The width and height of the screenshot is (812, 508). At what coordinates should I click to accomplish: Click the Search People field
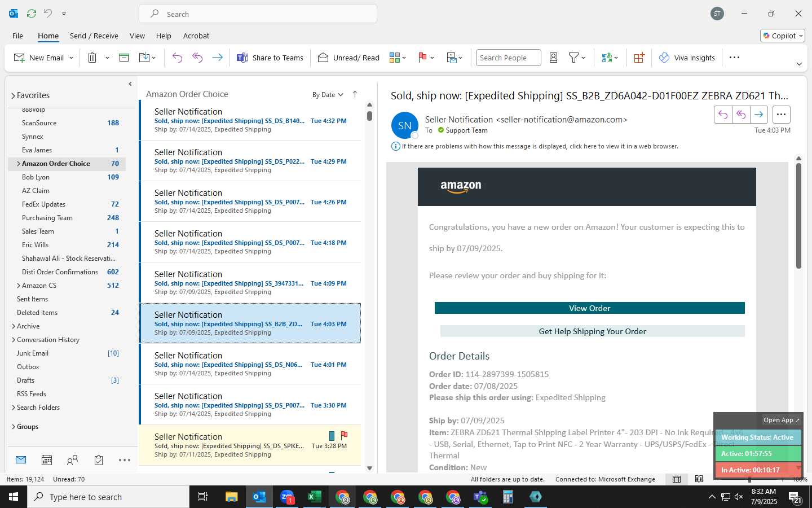(x=508, y=58)
